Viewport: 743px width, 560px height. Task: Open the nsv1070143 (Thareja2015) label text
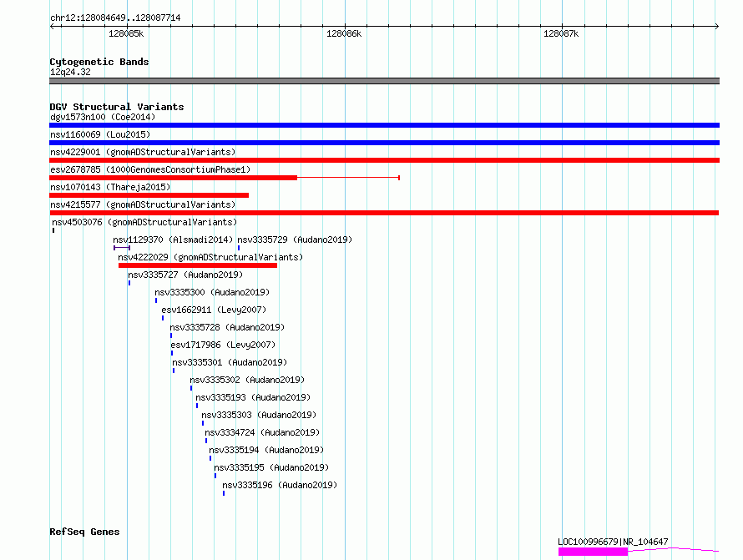tap(110, 187)
